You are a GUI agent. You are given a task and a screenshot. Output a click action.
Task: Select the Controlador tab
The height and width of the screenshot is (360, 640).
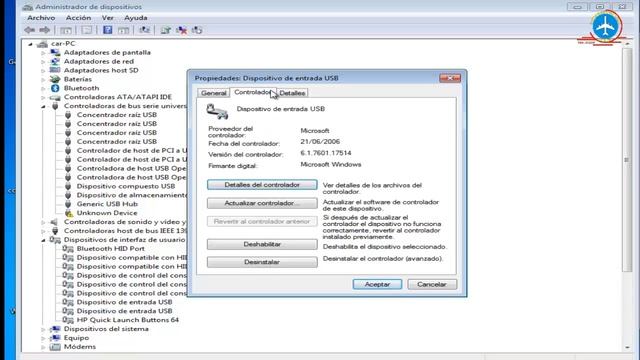(x=253, y=93)
